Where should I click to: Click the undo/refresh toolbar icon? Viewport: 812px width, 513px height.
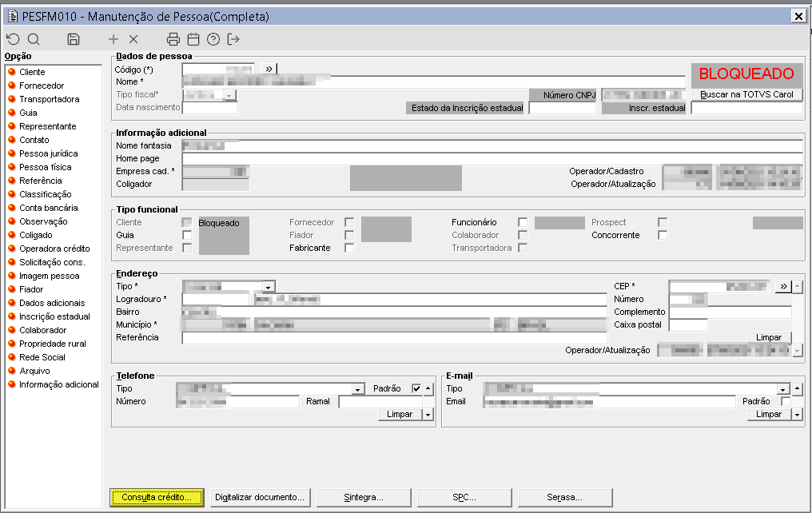click(13, 39)
